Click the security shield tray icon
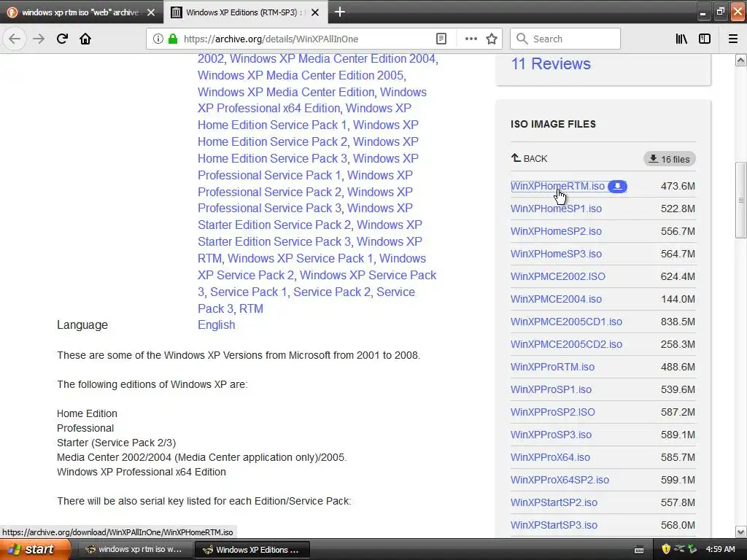747x560 pixels. coord(666,549)
